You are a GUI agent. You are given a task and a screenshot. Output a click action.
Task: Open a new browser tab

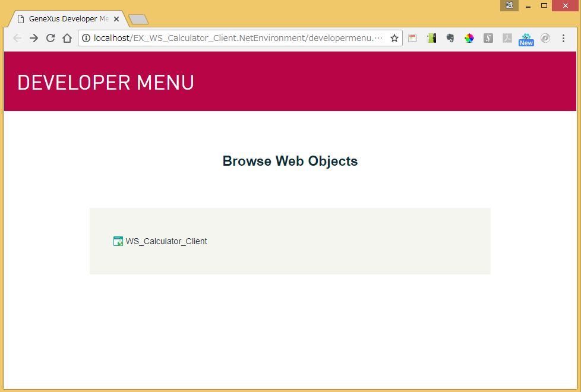pyautogui.click(x=138, y=20)
